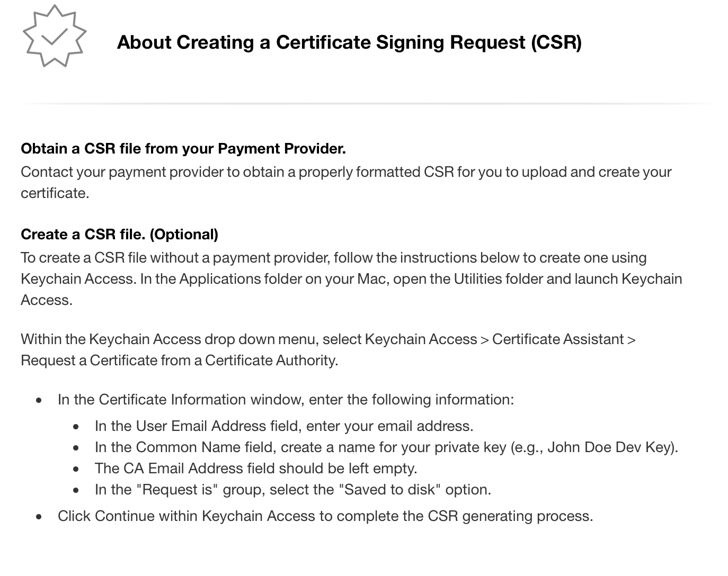This screenshot has height=576, width=728.
Task: Click "Request a Certificate from a Certificate Authority" text
Action: [179, 361]
